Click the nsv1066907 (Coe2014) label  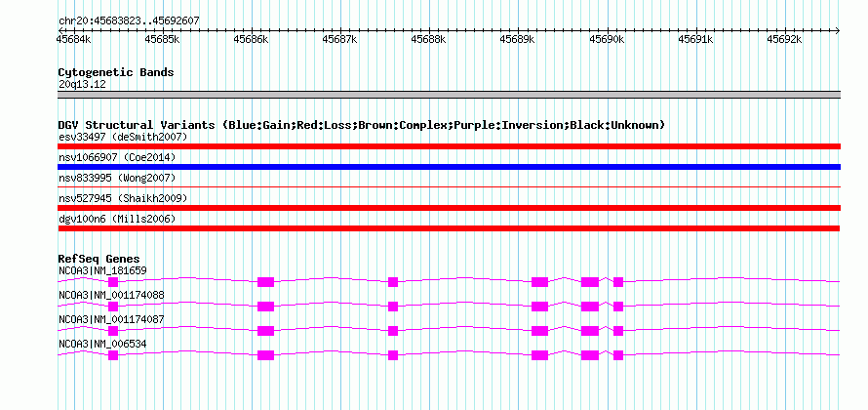click(117, 157)
